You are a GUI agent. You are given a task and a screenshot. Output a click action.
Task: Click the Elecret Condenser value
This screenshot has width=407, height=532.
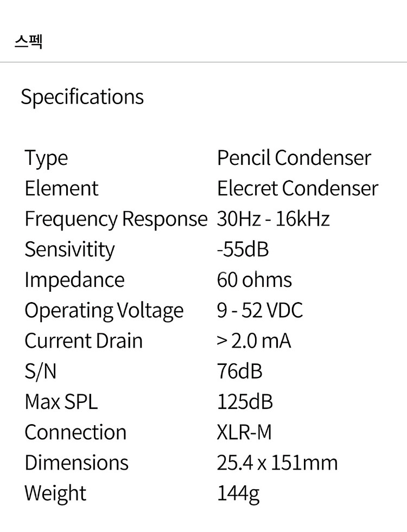click(x=298, y=188)
